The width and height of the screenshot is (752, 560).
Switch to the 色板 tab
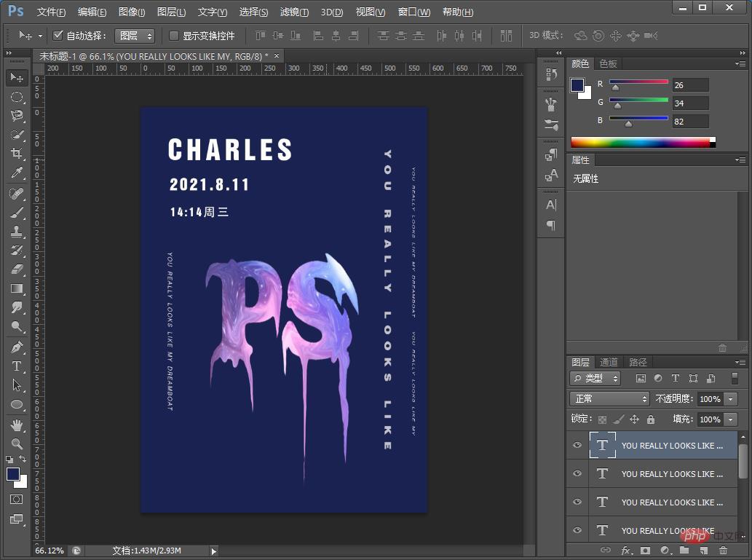click(608, 64)
